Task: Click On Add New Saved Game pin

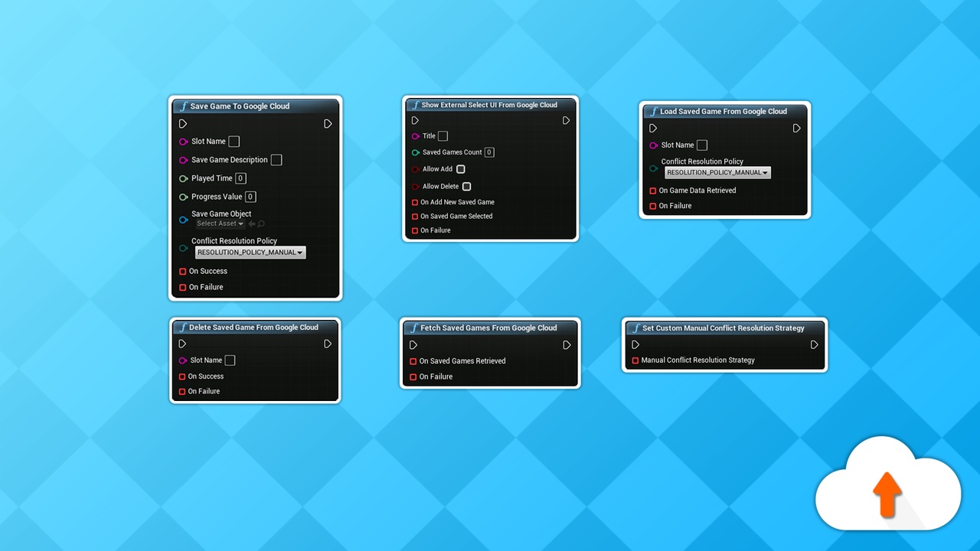Action: pos(415,202)
